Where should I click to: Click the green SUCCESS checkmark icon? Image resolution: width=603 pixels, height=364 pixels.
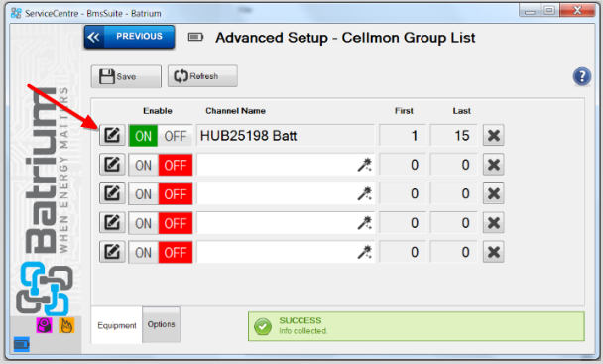coord(263,326)
